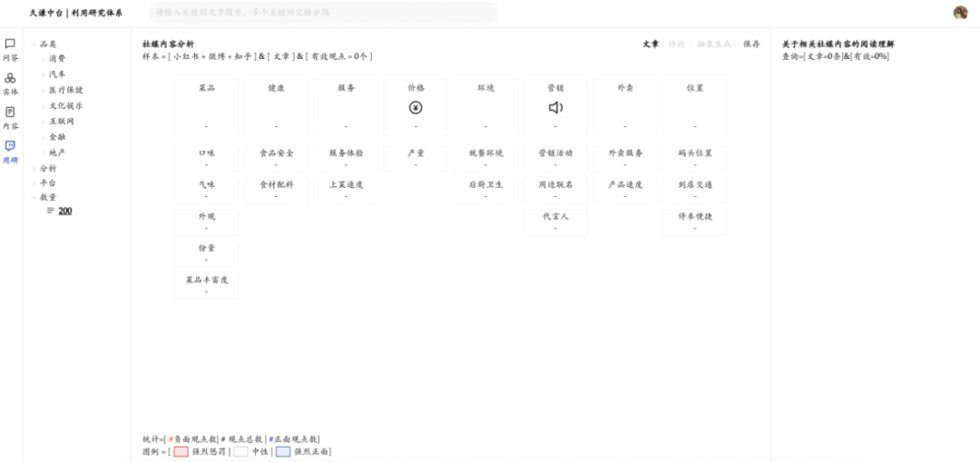
Task: Open the 停车便捷 sub-topic card
Action: [x=695, y=222]
